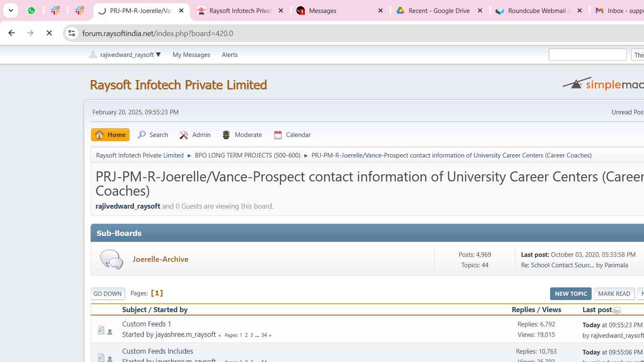
Task: Open Calendar in forum menu
Action: tap(292, 135)
